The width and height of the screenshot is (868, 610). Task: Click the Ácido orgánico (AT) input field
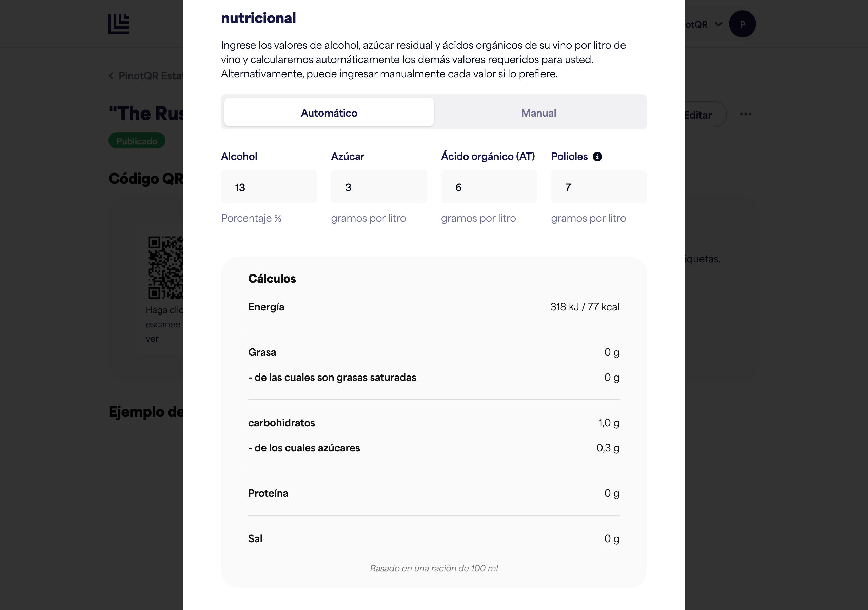coord(489,187)
